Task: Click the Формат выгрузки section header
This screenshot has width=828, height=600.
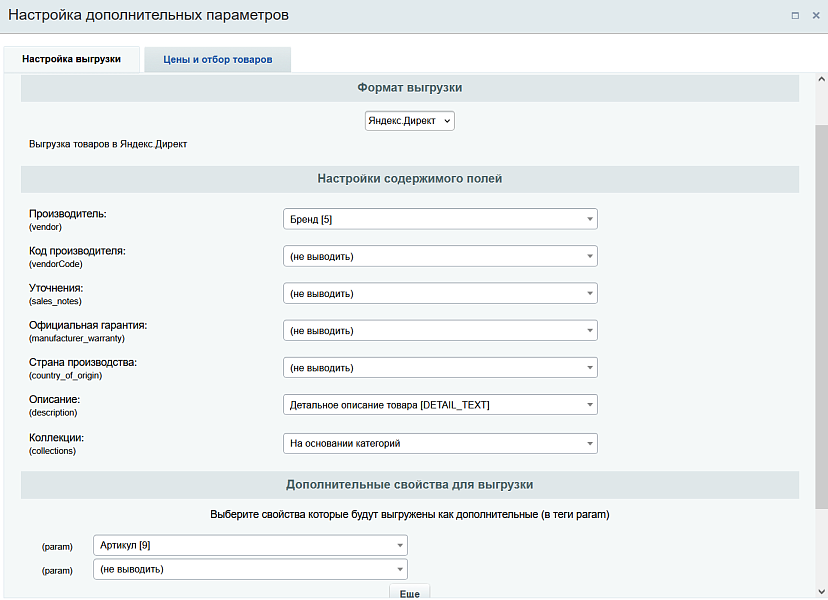Action: tap(409, 88)
